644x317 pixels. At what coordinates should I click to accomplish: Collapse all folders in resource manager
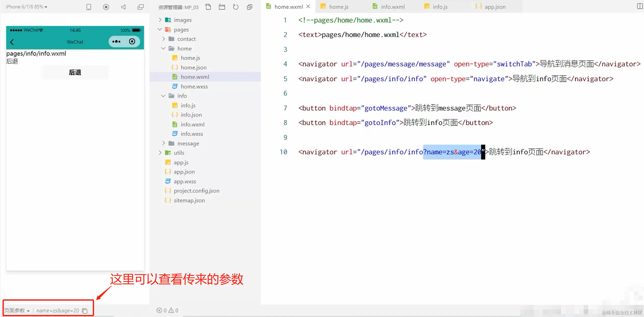[250, 7]
